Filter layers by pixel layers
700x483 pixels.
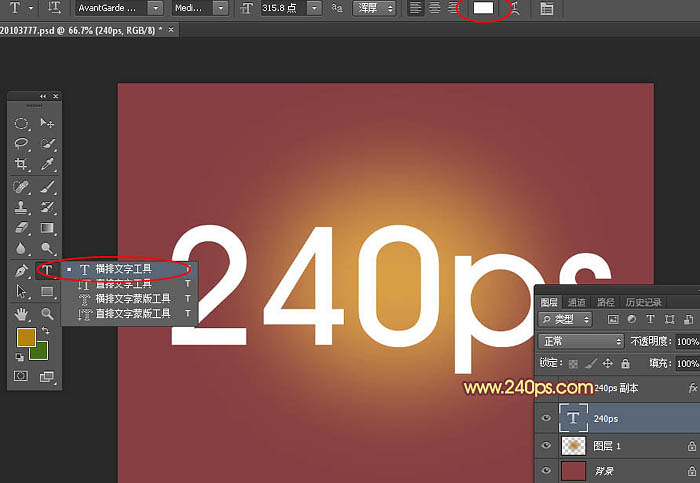point(613,319)
